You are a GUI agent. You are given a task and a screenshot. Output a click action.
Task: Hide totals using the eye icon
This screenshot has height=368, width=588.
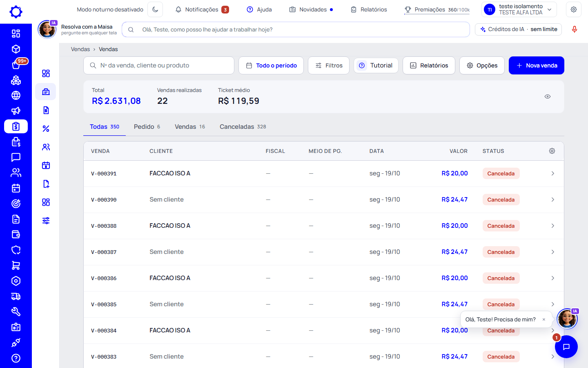coord(548,96)
